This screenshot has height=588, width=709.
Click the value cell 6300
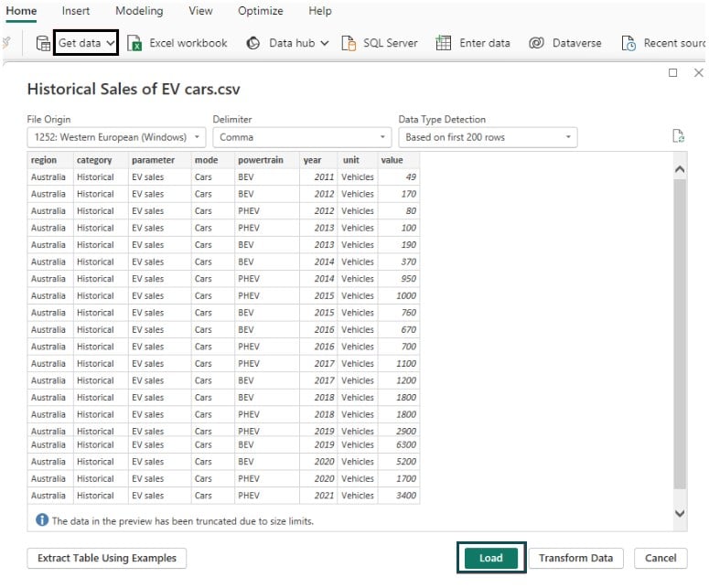coord(399,444)
